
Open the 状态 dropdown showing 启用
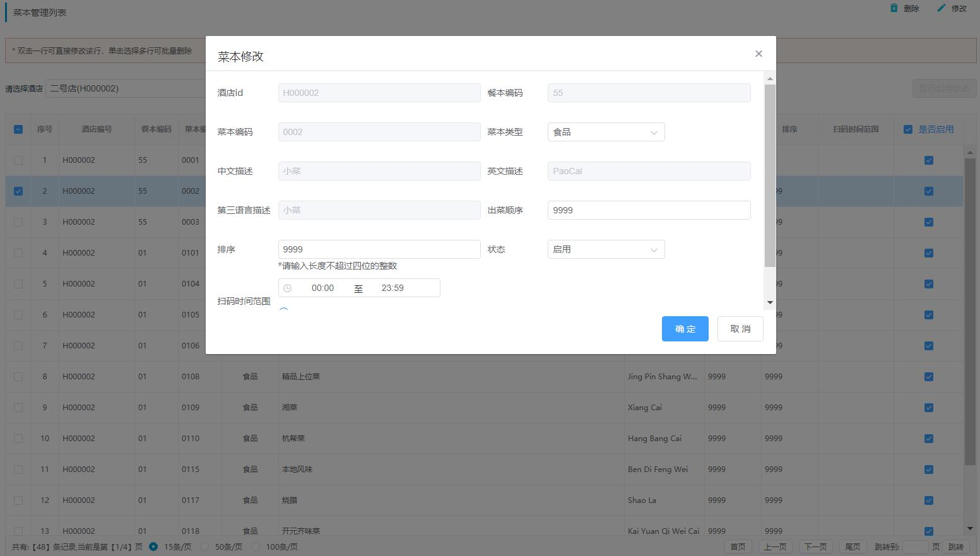[606, 249]
